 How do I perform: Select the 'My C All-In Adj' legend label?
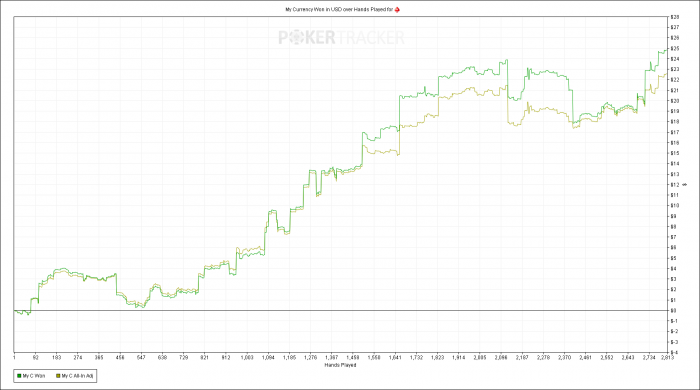[x=77, y=376]
